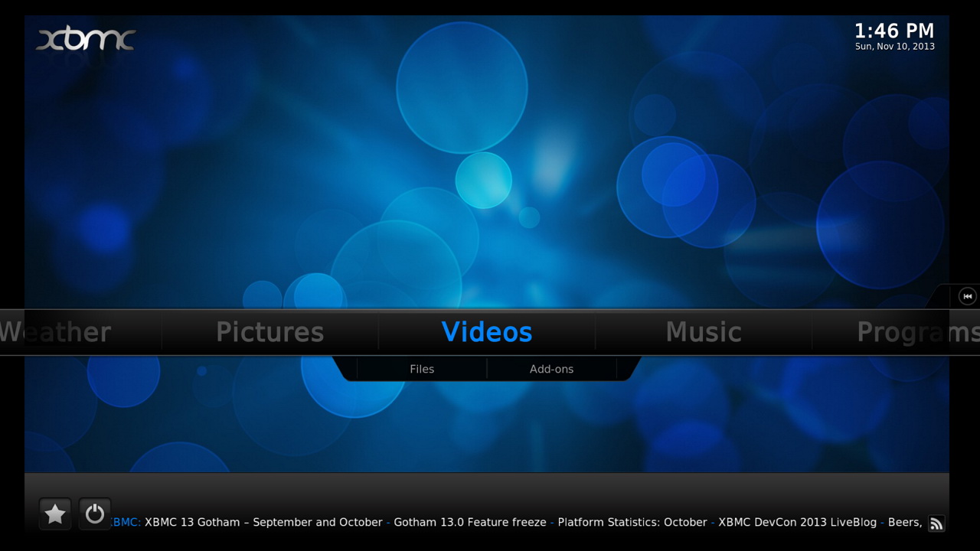The height and width of the screenshot is (551, 980).
Task: Open the Music menu item
Action: coord(704,332)
